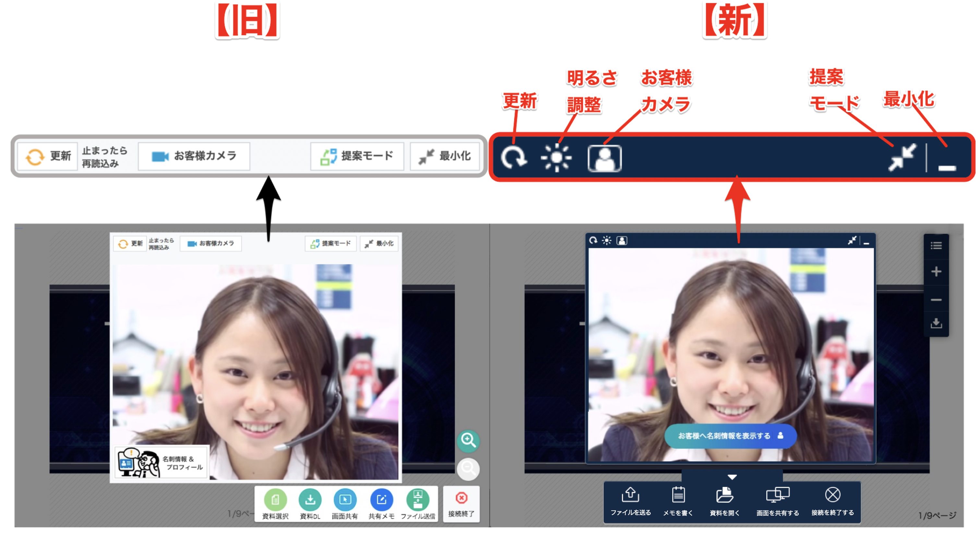Collapse the bottom navy menu with down arrow
Viewport: 980px width, 535px height.
[x=732, y=477]
